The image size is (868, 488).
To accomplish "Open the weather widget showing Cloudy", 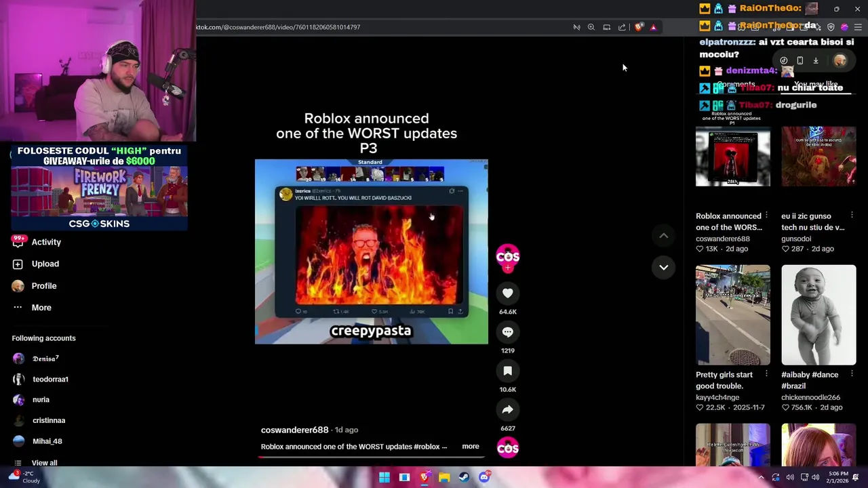I will pyautogui.click(x=24, y=477).
